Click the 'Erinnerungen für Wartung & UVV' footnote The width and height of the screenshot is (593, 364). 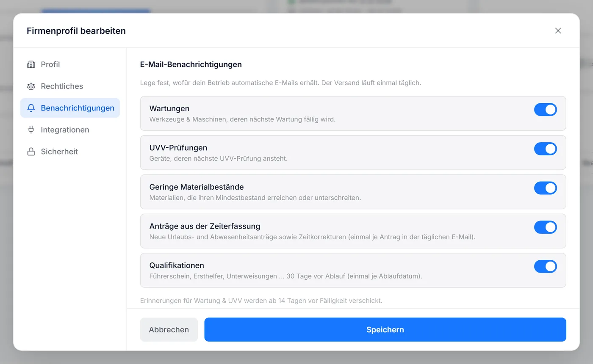pos(261,301)
